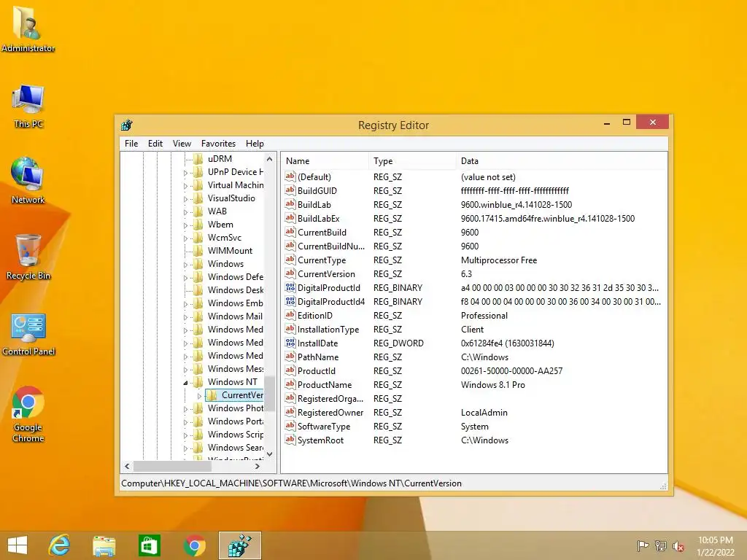Click the CurrentVersion folder icon in tree
This screenshot has width=747, height=560.
tap(212, 394)
